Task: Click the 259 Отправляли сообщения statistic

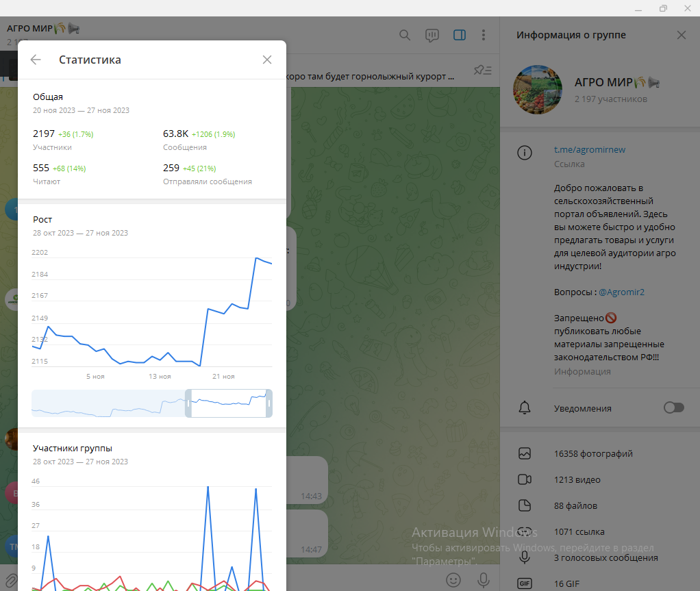Action: point(207,174)
